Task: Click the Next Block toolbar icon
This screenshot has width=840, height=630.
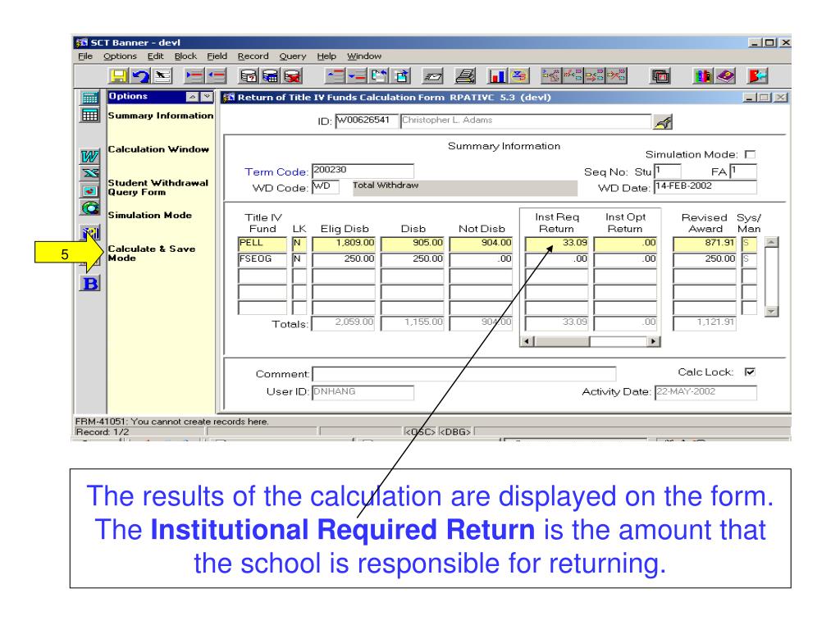Action: (x=401, y=76)
